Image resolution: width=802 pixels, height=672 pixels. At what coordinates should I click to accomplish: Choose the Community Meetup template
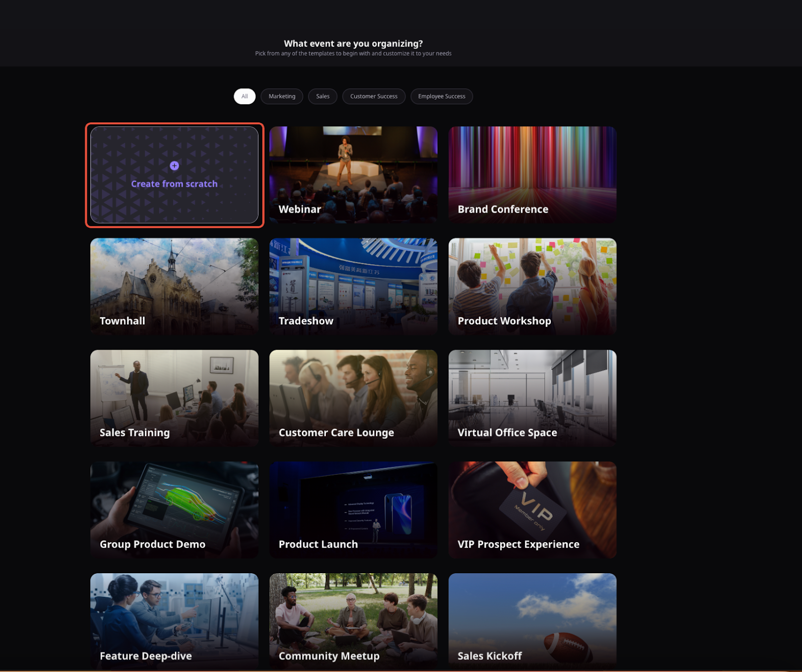(x=353, y=621)
